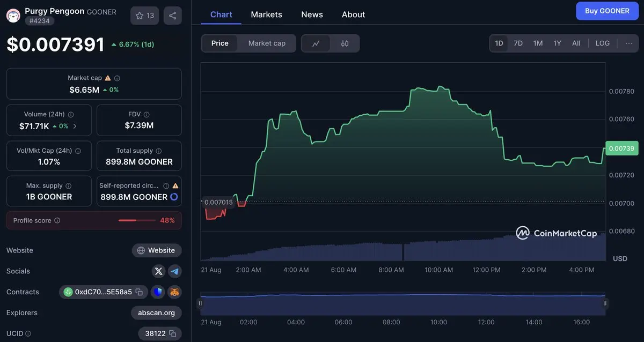Click the 1B GOONER max supply value

pos(49,197)
